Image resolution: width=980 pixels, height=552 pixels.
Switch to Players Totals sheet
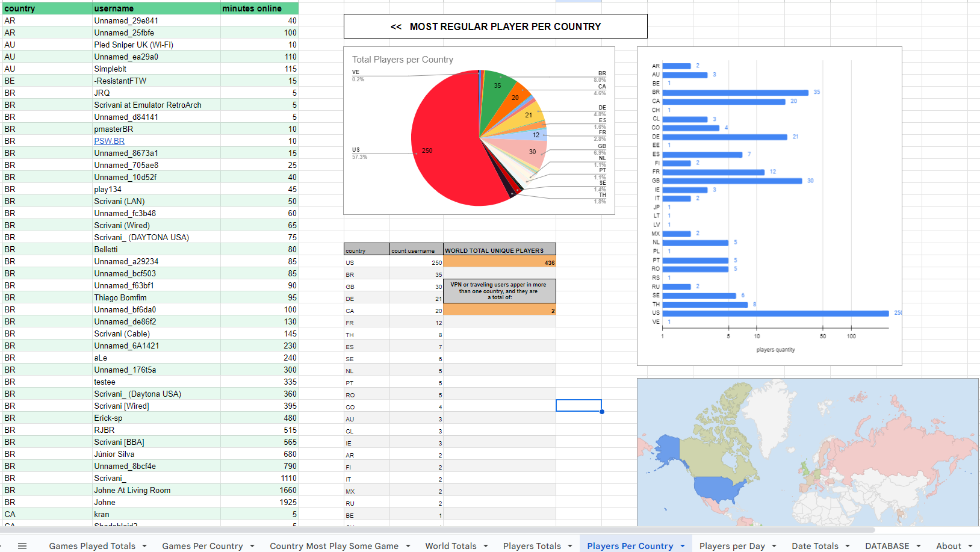(x=532, y=546)
